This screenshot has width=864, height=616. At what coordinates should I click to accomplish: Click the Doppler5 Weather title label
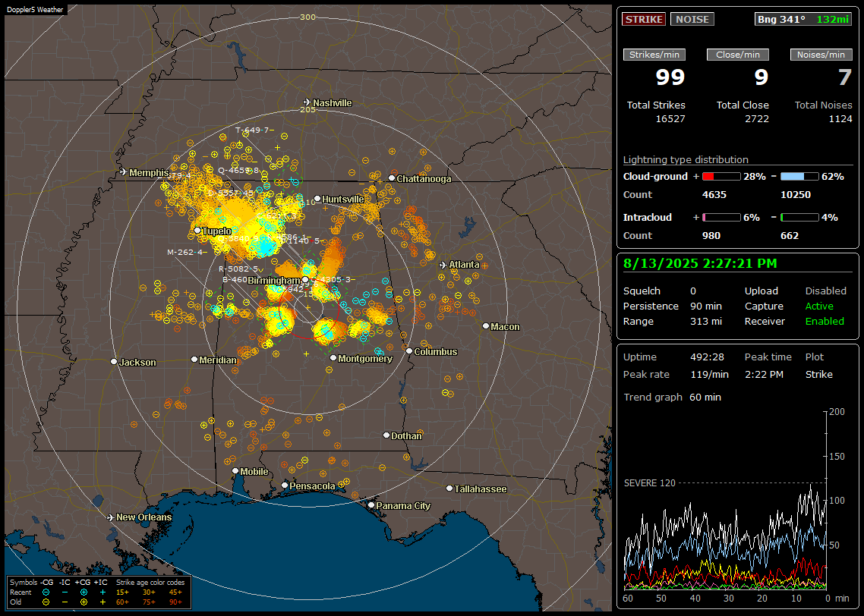pyautogui.click(x=35, y=9)
